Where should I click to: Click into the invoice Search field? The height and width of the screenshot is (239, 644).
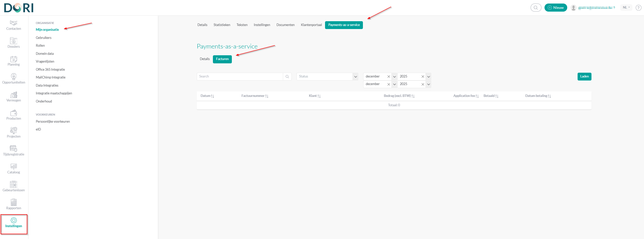(x=239, y=76)
